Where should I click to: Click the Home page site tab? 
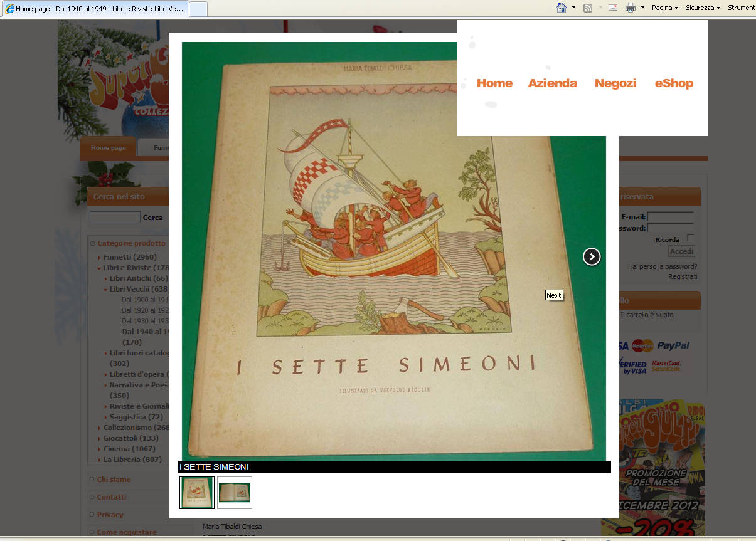pos(108,148)
